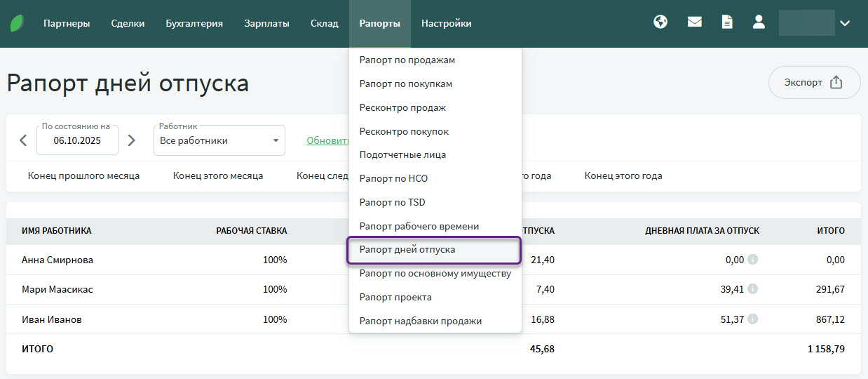The image size is (868, 379).
Task: Open the user profile icon
Action: point(759,22)
